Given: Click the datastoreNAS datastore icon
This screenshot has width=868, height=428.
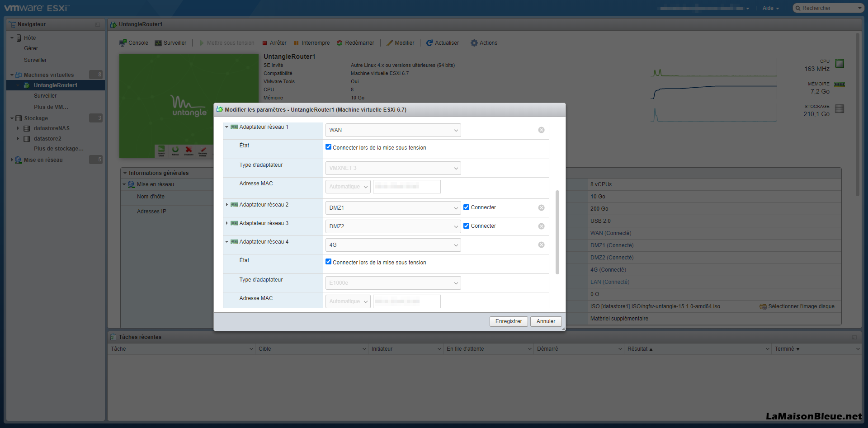Looking at the screenshot, I should click(27, 129).
